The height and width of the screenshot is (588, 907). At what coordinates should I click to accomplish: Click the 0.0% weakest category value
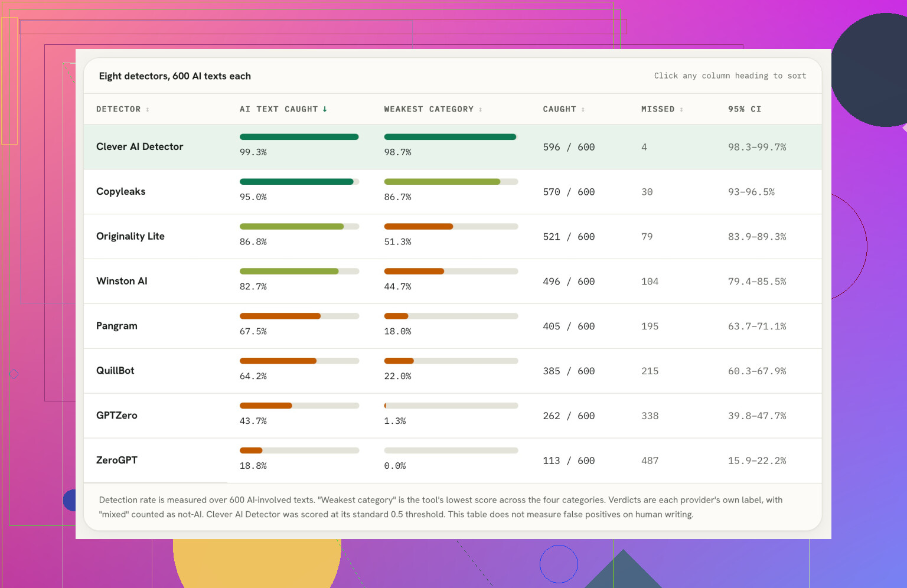click(395, 466)
